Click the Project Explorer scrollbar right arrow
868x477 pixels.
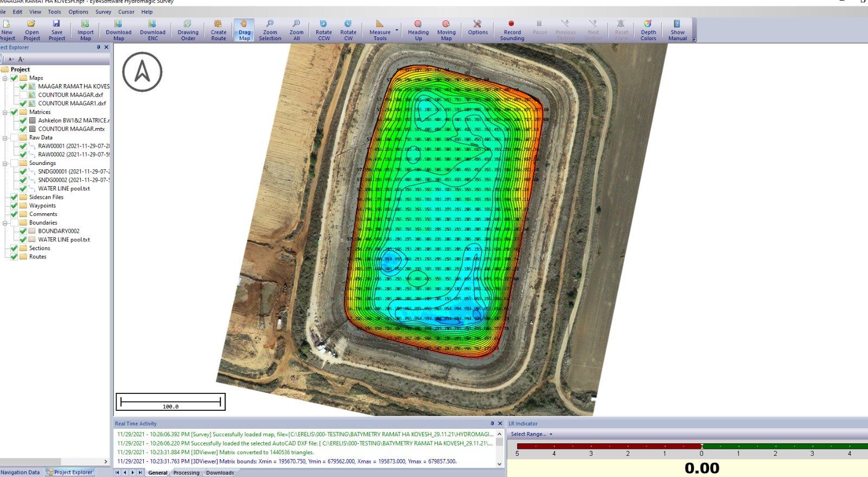[x=106, y=462]
